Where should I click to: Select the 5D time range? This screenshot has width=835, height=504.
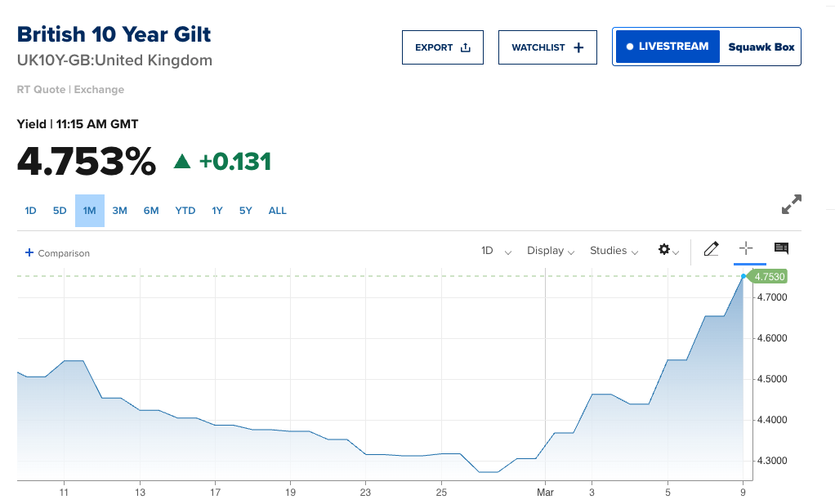pos(60,211)
